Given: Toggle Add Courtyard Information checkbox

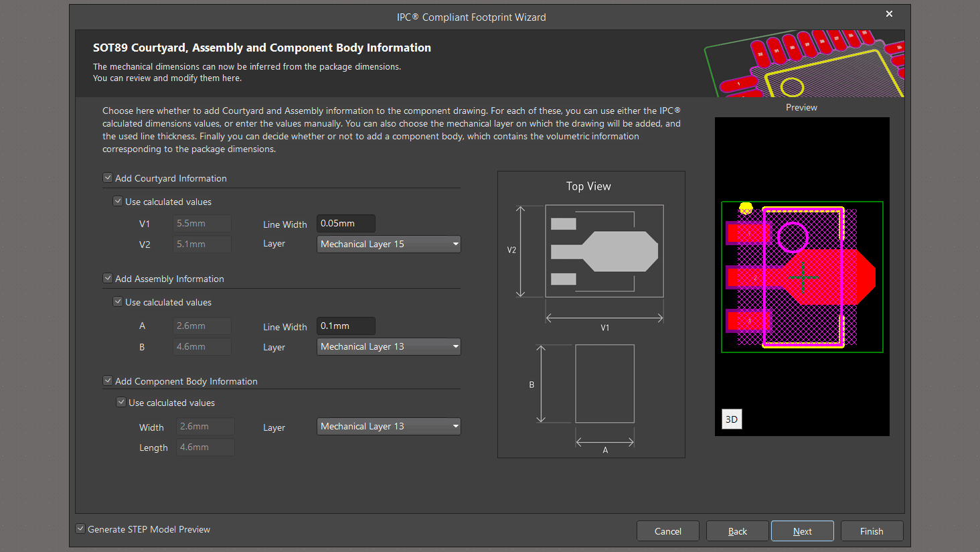Looking at the screenshot, I should [x=108, y=178].
